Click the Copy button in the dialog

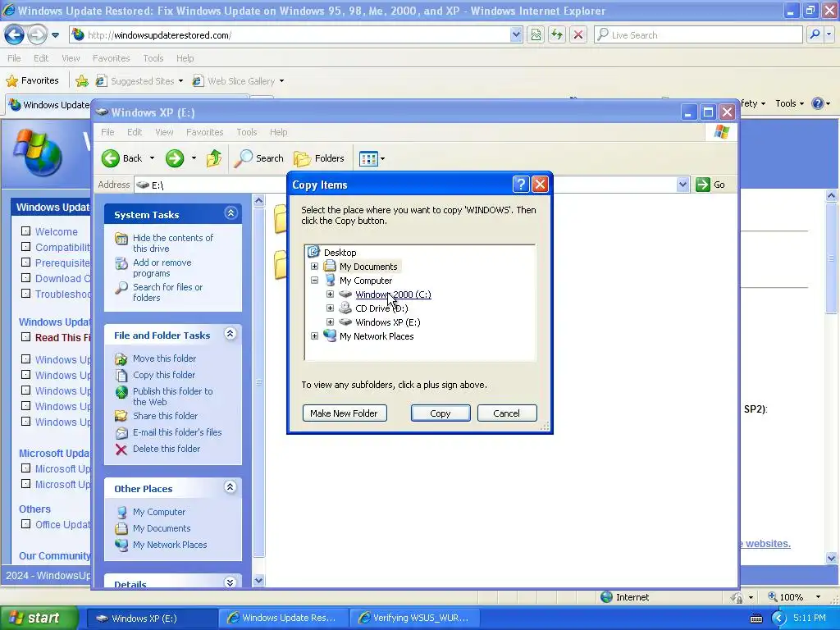pyautogui.click(x=441, y=413)
